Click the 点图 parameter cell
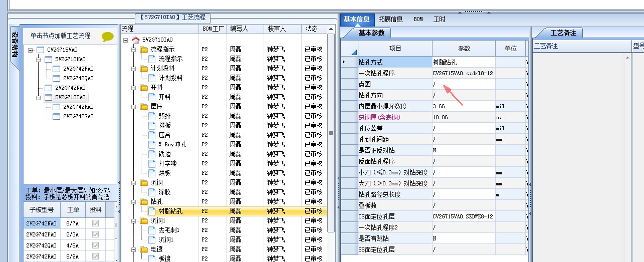Screen dimensions: 644x262 pyautogui.click(x=464, y=84)
